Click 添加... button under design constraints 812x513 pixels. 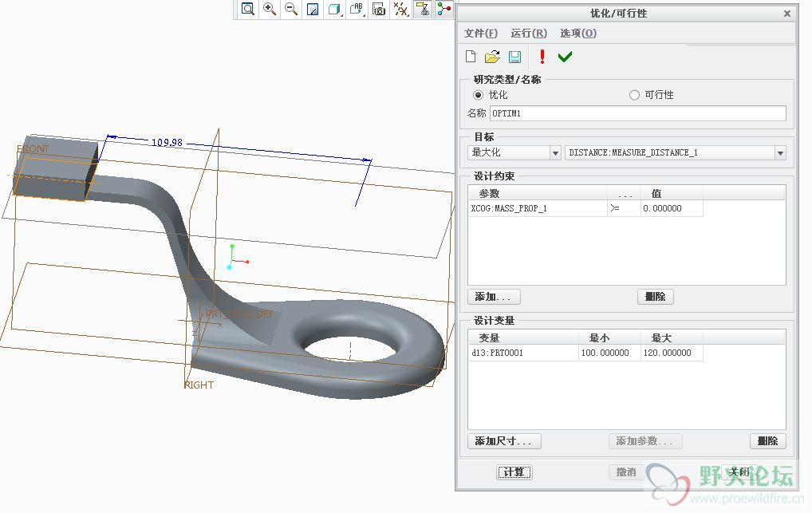point(494,297)
